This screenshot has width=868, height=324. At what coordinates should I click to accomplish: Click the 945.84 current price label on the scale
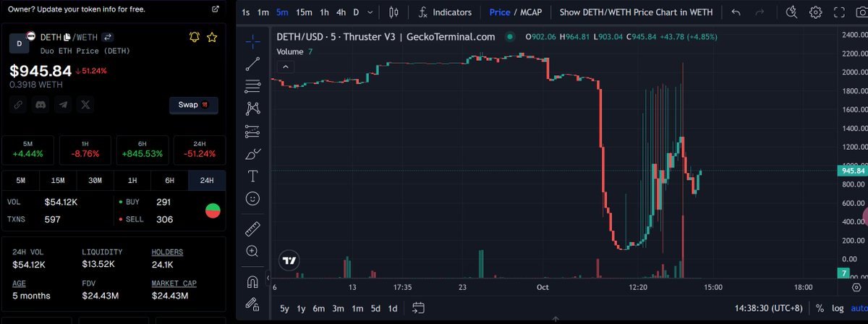pos(853,171)
